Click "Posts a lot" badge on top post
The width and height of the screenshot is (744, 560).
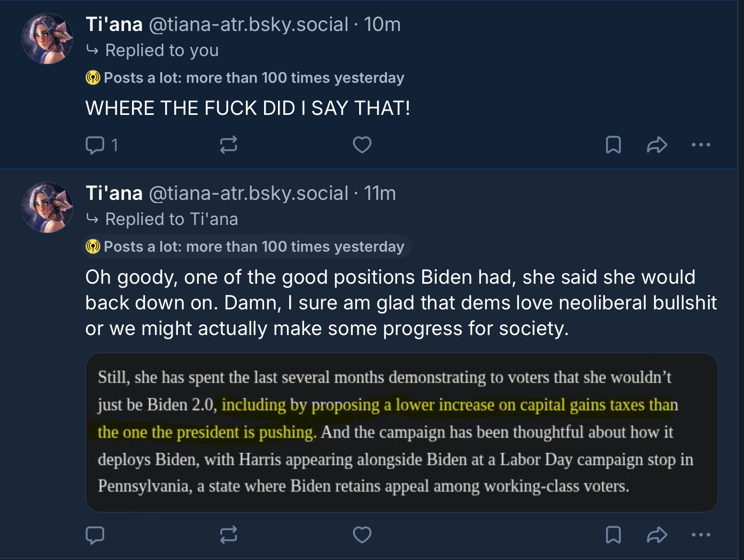(x=245, y=78)
